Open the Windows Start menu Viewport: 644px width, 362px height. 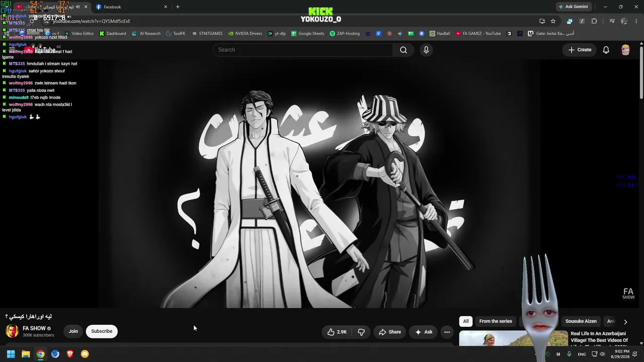pos(11,354)
